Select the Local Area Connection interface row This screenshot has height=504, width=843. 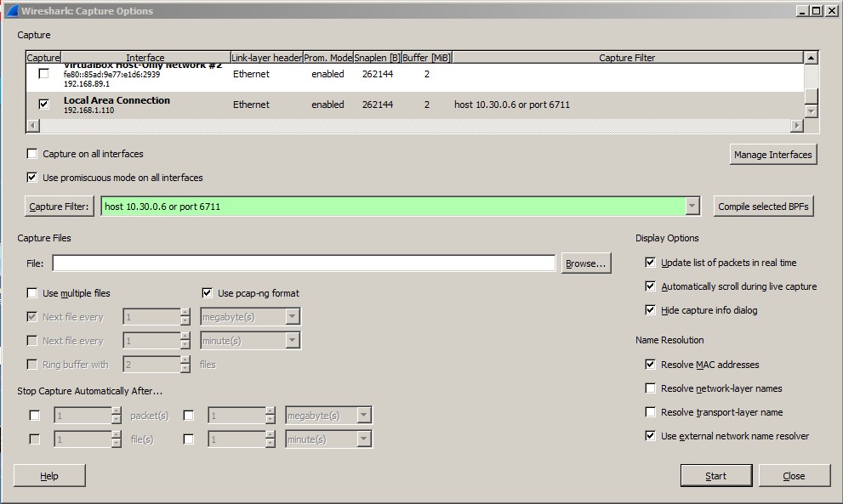(x=415, y=105)
